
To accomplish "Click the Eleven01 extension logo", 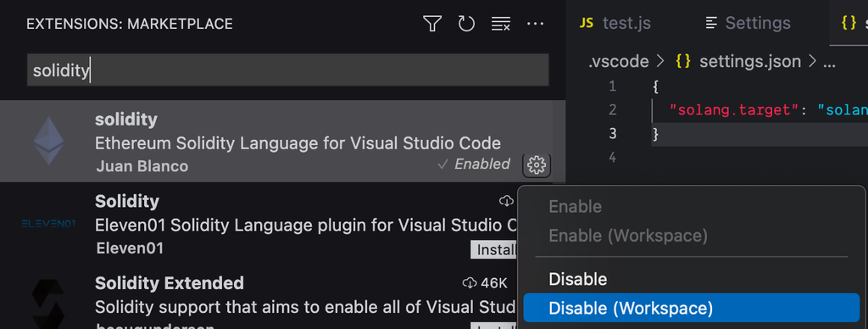I will click(x=48, y=224).
